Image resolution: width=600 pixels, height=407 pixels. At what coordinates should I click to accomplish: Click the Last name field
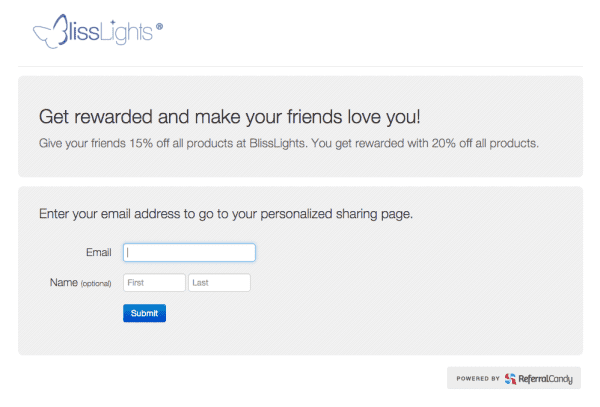pyautogui.click(x=219, y=283)
